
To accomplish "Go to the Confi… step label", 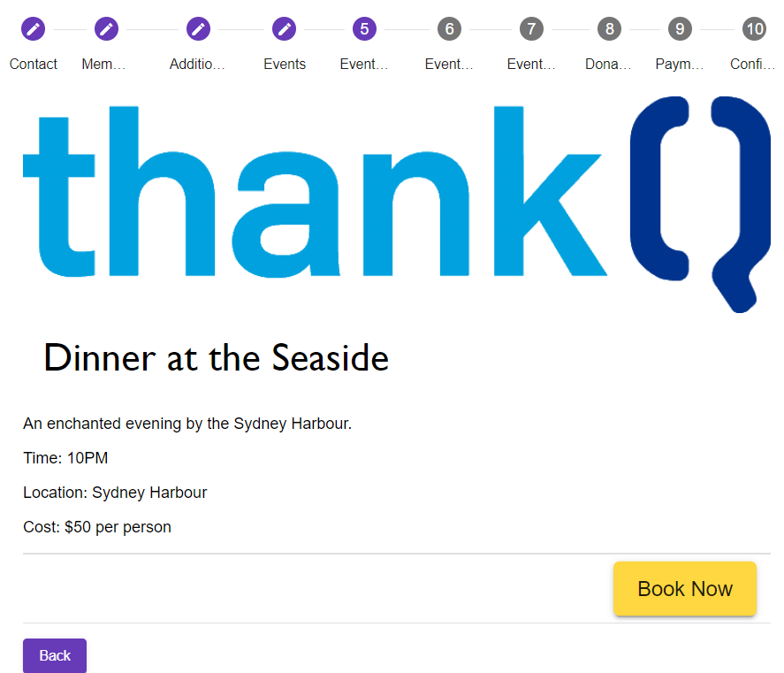I will click(754, 64).
